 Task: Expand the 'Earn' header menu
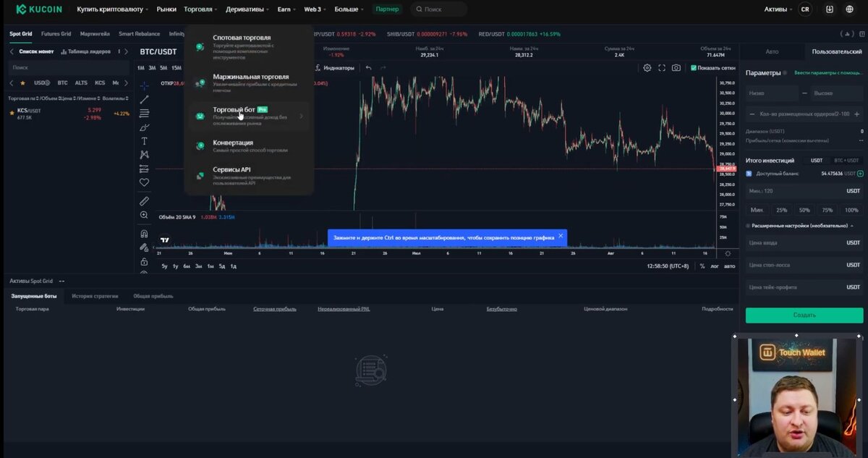pyautogui.click(x=287, y=9)
